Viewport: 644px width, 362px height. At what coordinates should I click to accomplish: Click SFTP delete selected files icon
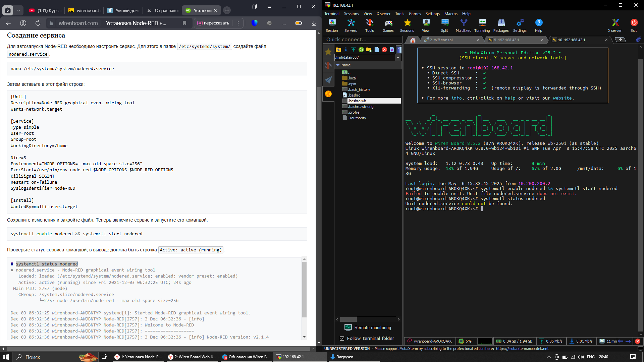(x=384, y=50)
